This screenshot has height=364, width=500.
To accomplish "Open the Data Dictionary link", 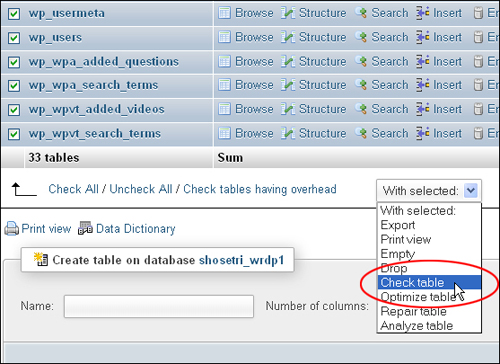I will (x=136, y=229).
